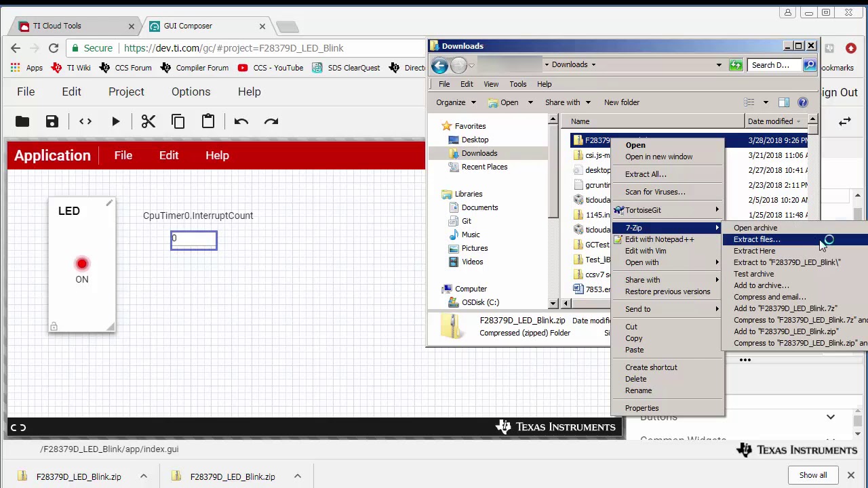868x488 pixels.
Task: Click the CpuTimer0.InterruptCount value field
Action: [194, 240]
